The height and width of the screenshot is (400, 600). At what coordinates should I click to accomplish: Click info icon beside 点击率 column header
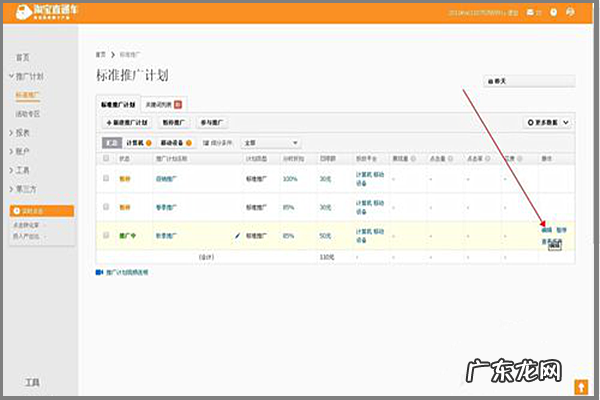tap(488, 158)
